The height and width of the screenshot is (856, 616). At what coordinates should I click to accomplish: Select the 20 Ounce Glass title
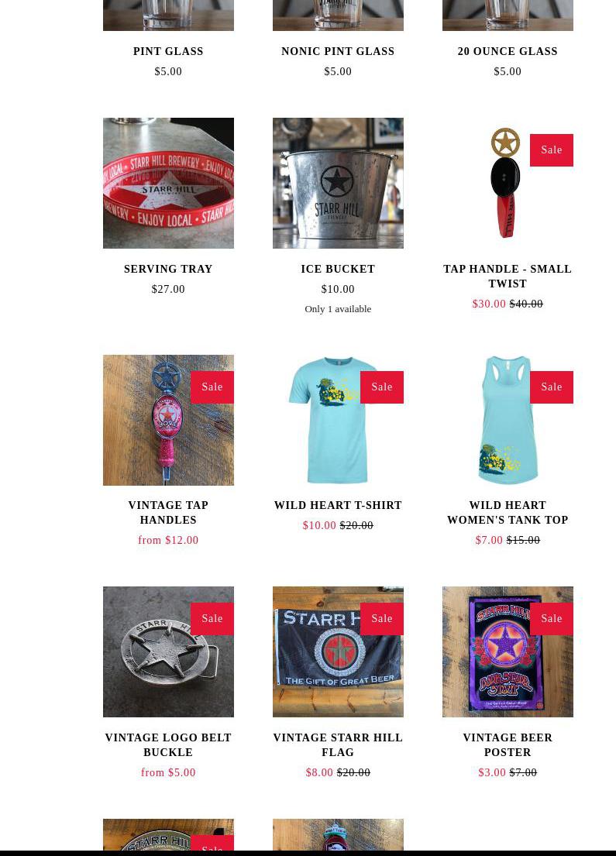[x=508, y=51]
